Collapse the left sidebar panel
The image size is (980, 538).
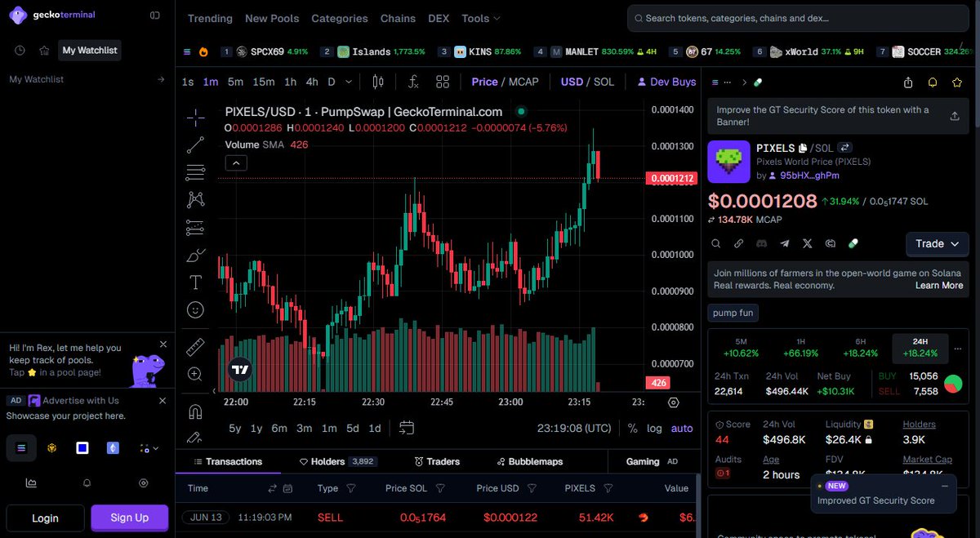click(155, 16)
